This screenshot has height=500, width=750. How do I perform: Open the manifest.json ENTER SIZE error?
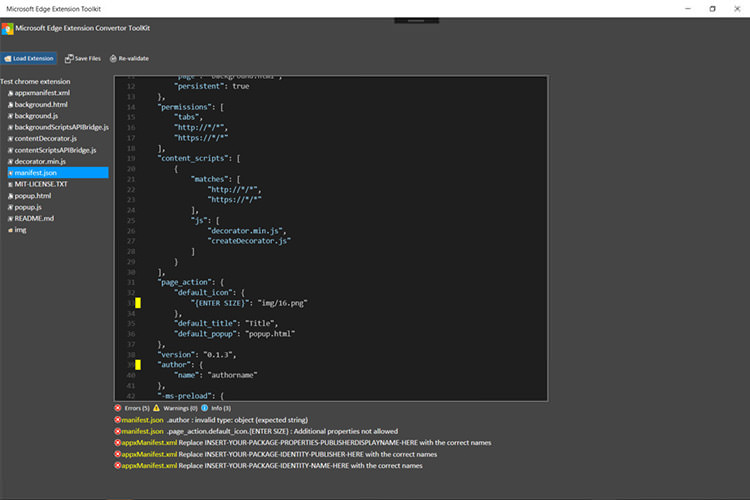pos(256,432)
